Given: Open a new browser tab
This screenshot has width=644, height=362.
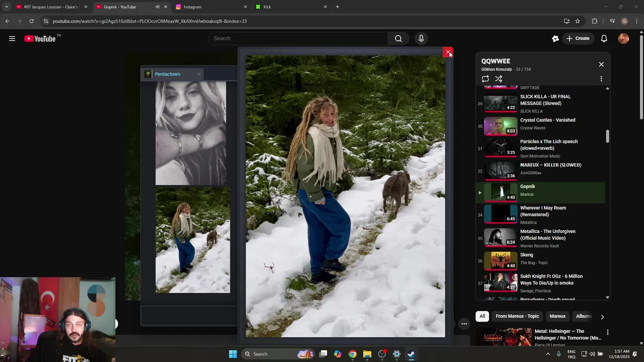Looking at the screenshot, I should pyautogui.click(x=337, y=7).
